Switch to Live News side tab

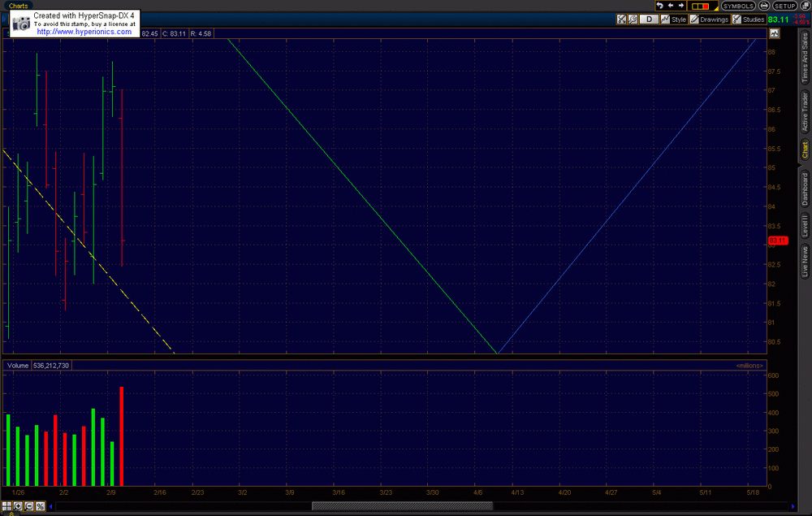pos(805,261)
